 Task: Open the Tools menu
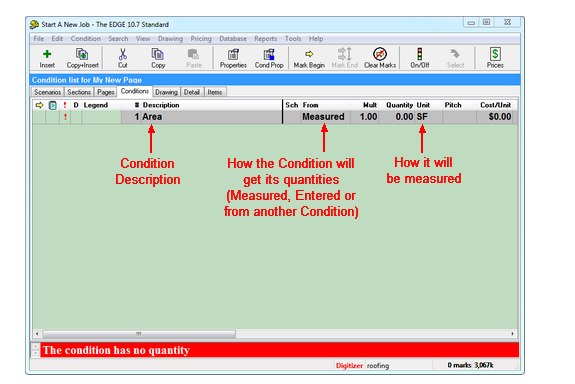(293, 39)
